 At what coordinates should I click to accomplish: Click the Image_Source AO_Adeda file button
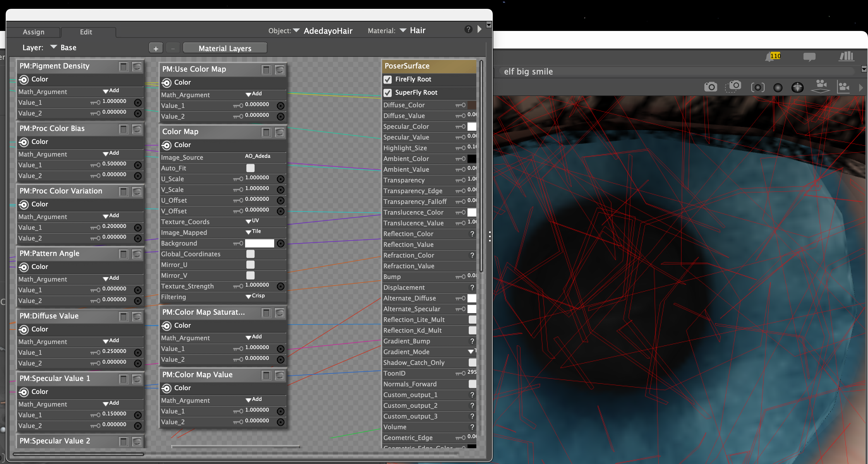coord(258,156)
